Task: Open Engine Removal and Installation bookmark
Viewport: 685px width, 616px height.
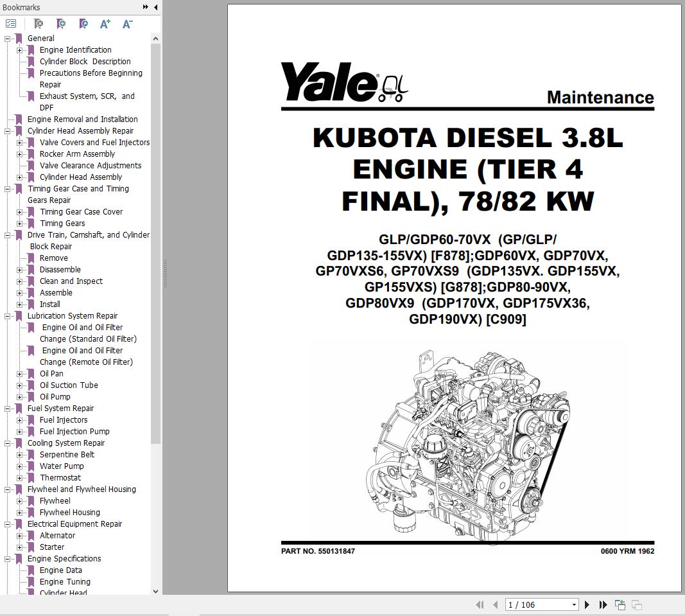Action: pos(83,119)
